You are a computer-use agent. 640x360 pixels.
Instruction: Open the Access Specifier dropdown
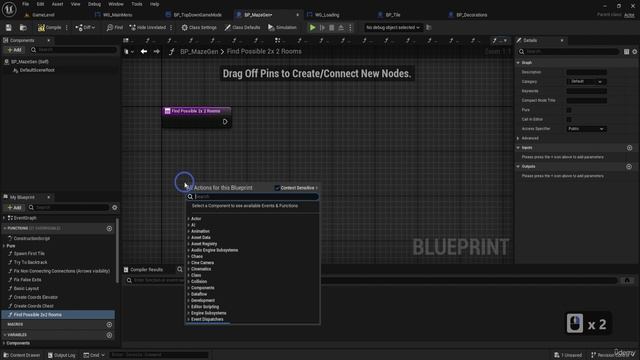point(586,129)
